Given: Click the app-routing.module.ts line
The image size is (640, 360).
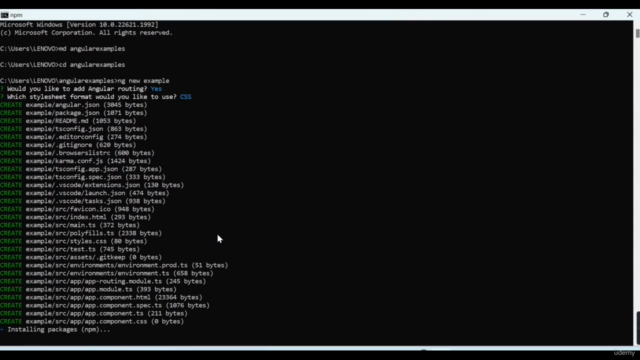Looking at the screenshot, I should coord(103,281).
